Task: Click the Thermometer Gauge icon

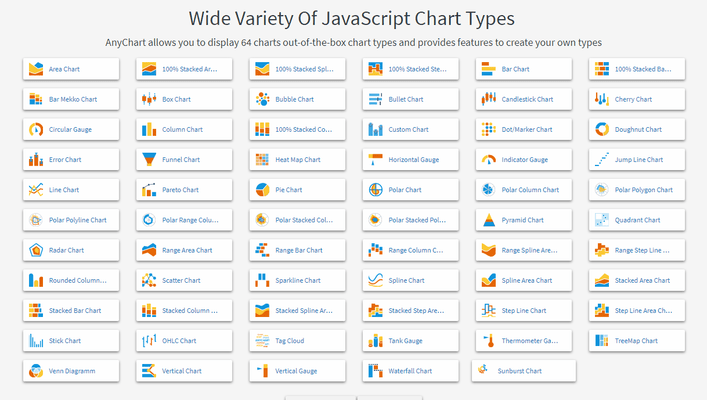Action: [x=488, y=340]
